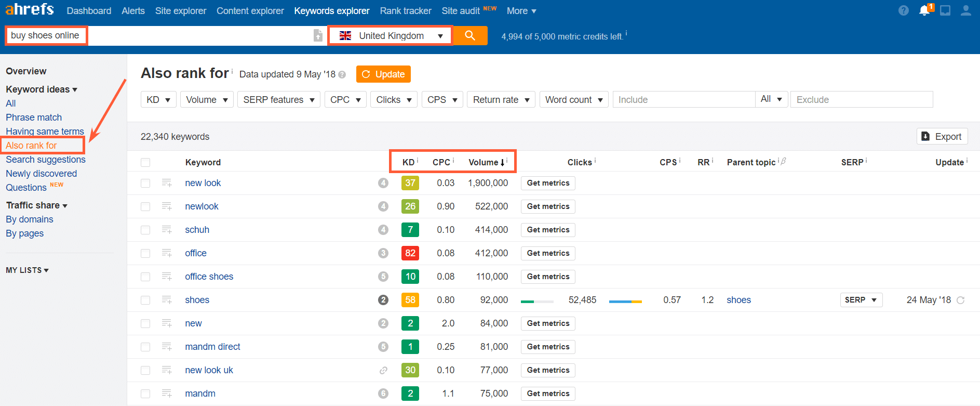Click the shoes parent topic link
Viewport: 980px width, 406px height.
[x=739, y=300]
